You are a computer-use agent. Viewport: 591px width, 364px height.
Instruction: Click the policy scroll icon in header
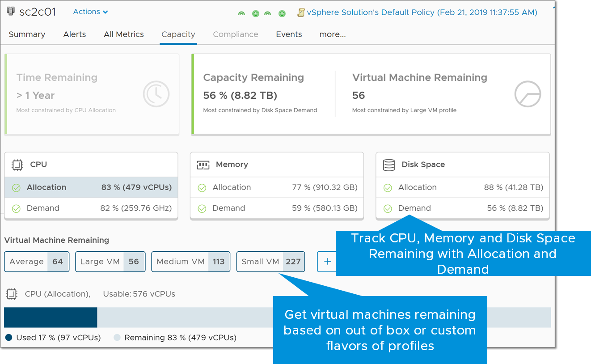[x=301, y=13]
